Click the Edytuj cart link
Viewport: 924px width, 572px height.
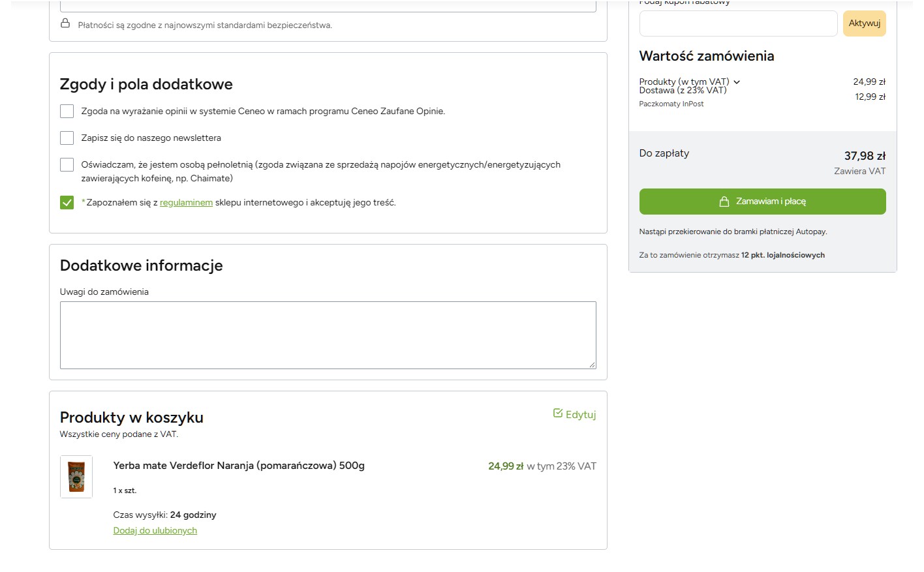pos(574,414)
